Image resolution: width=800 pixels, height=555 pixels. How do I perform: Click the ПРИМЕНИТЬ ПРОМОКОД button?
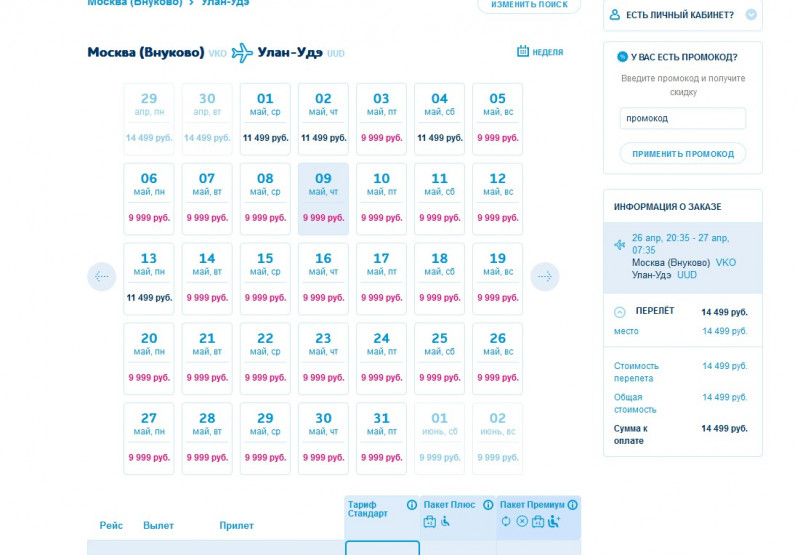pos(683,154)
